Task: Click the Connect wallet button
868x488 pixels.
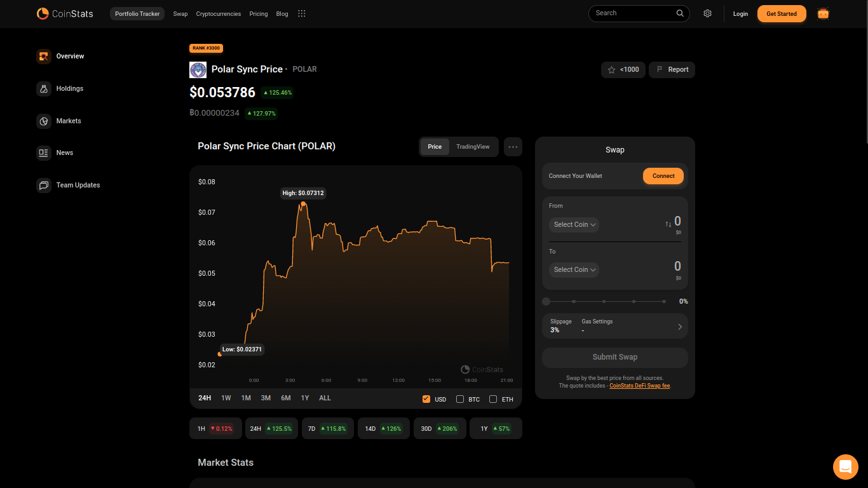Action: [663, 176]
